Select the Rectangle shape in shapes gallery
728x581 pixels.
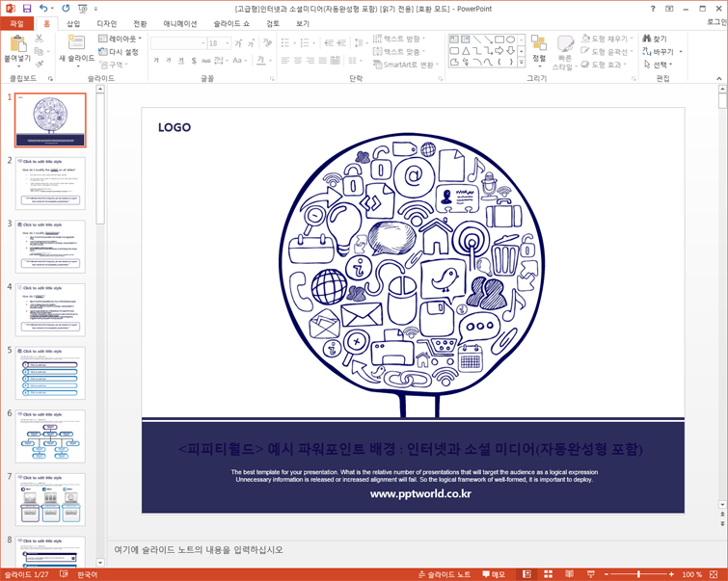(x=499, y=40)
